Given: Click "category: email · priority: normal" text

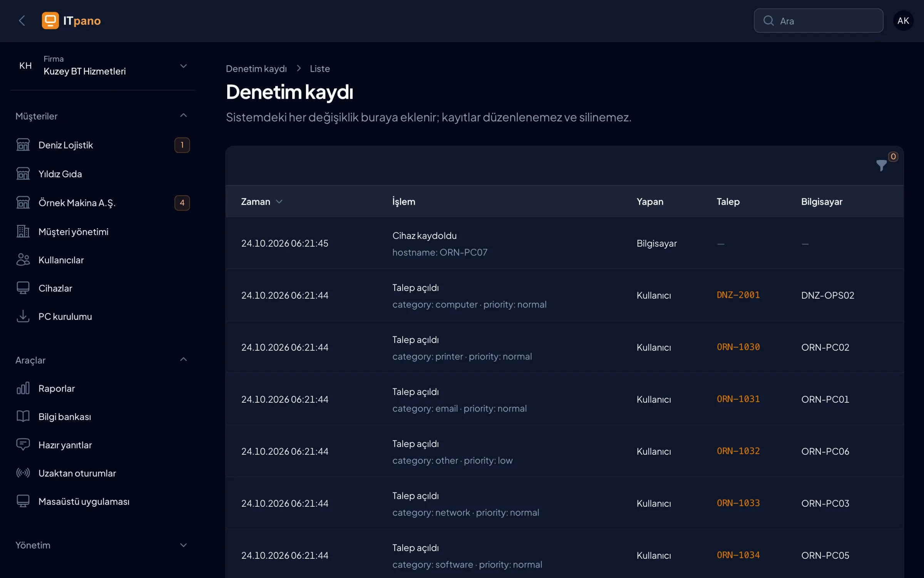Looking at the screenshot, I should pos(459,408).
